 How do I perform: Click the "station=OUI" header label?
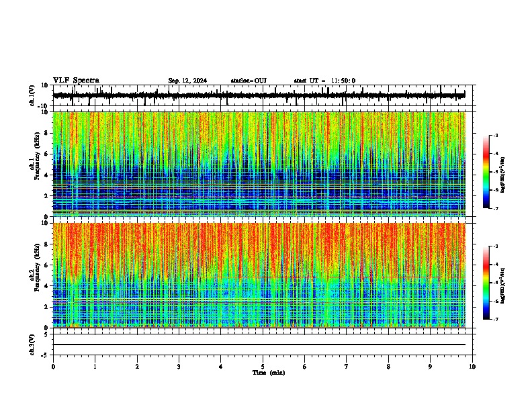tap(249, 81)
